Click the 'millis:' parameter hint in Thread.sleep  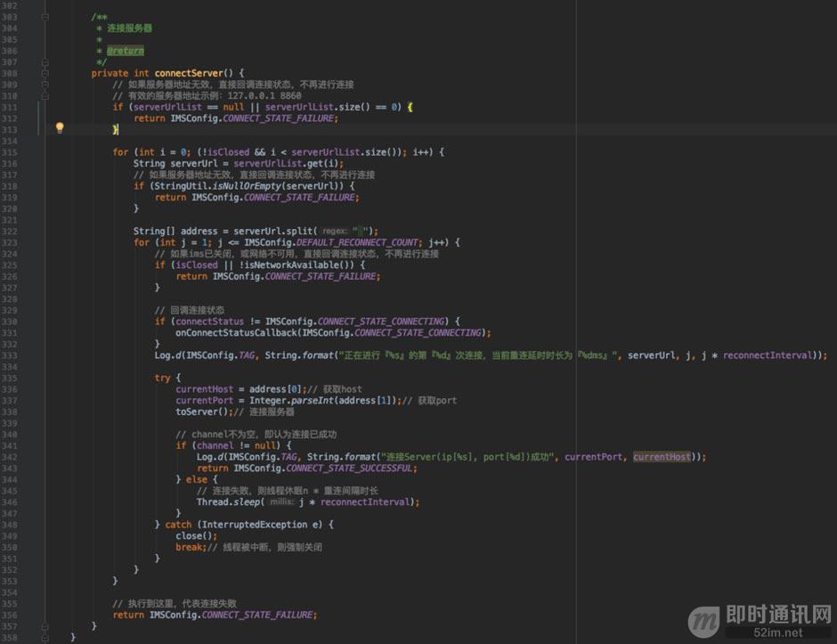tap(281, 501)
